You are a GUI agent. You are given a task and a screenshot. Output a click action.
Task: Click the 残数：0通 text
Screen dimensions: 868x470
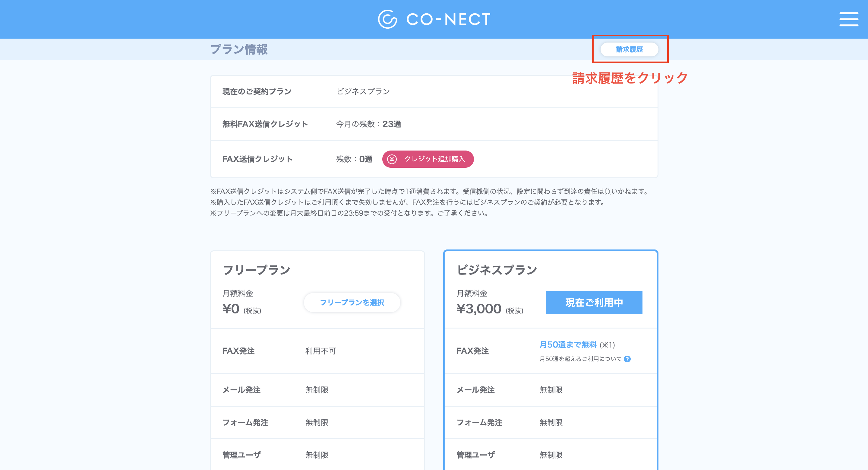[354, 159]
